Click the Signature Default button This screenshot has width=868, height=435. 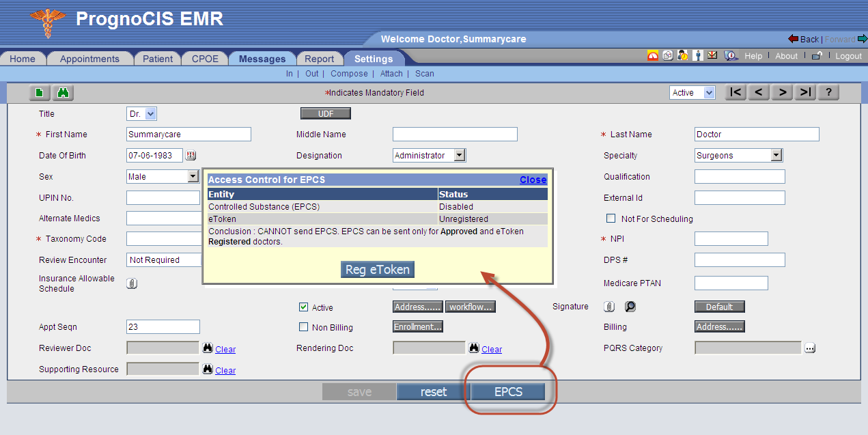click(720, 307)
